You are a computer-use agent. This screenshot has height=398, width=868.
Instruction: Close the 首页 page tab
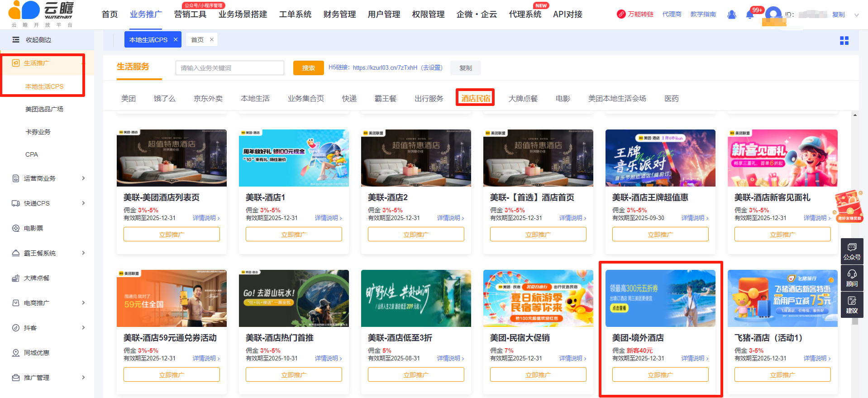click(211, 40)
